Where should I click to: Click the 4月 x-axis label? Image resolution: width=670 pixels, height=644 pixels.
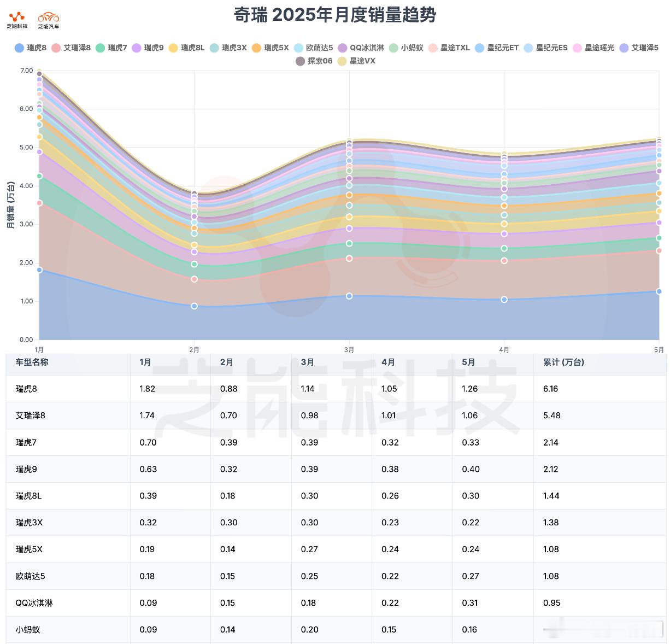point(504,350)
